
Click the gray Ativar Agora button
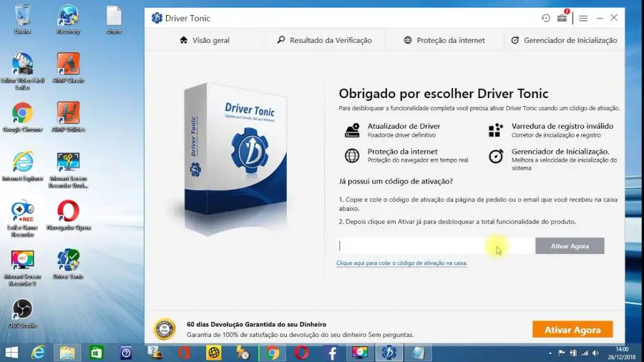(570, 246)
